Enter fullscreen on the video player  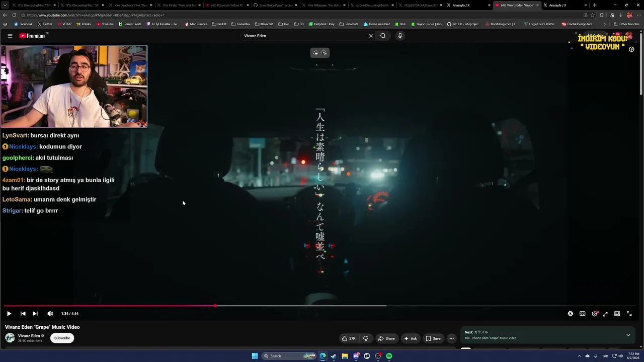[629, 314]
